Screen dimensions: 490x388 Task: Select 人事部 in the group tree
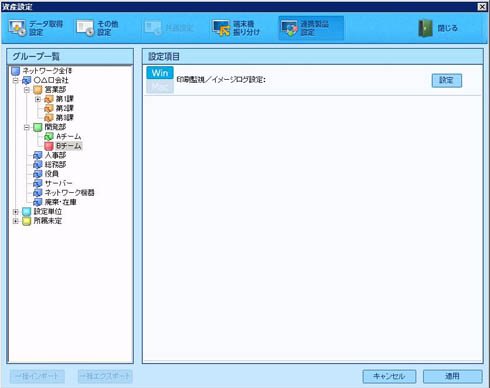55,155
